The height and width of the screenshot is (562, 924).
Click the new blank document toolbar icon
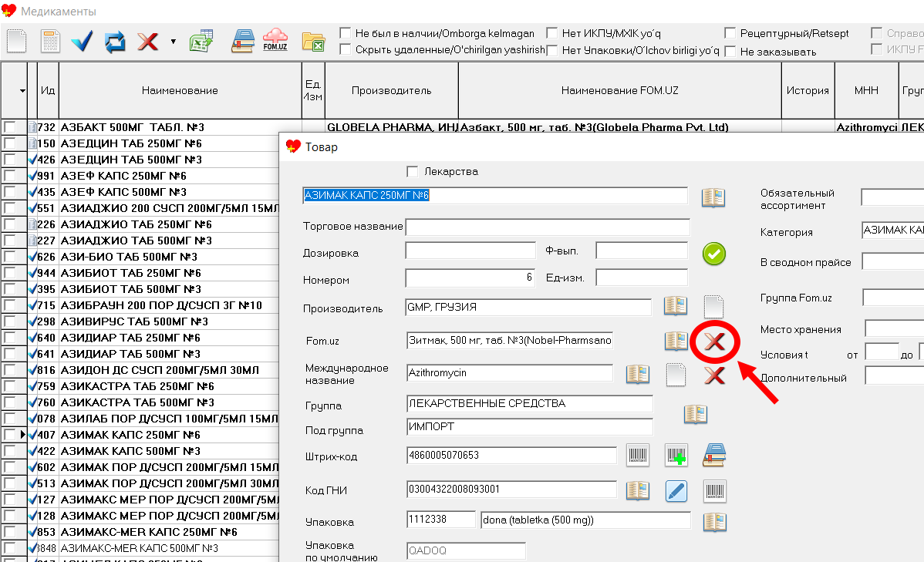[16, 41]
